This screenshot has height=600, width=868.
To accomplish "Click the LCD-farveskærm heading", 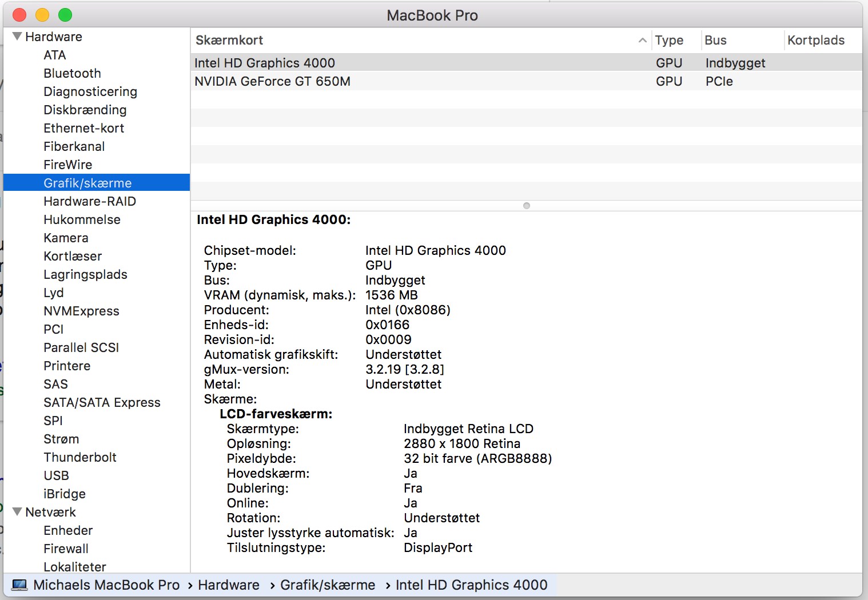I will tap(276, 414).
